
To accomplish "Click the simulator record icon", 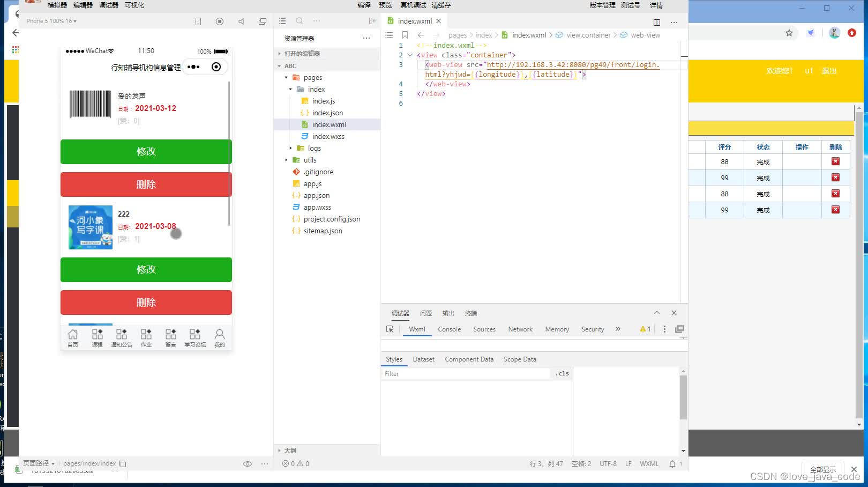I will 220,21.
